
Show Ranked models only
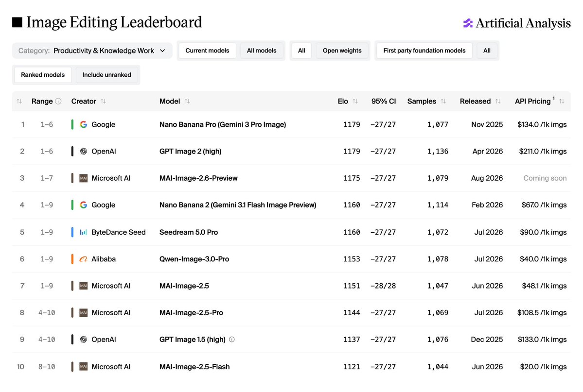pos(43,75)
